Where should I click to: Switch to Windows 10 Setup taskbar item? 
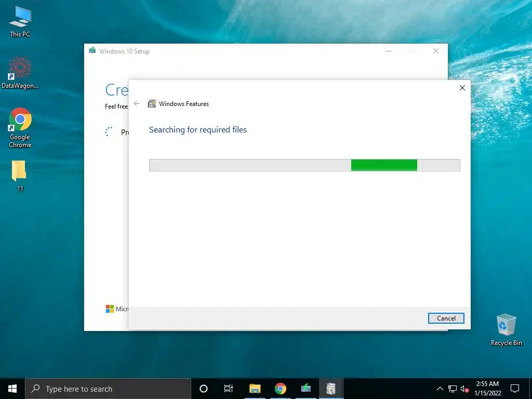click(x=305, y=389)
